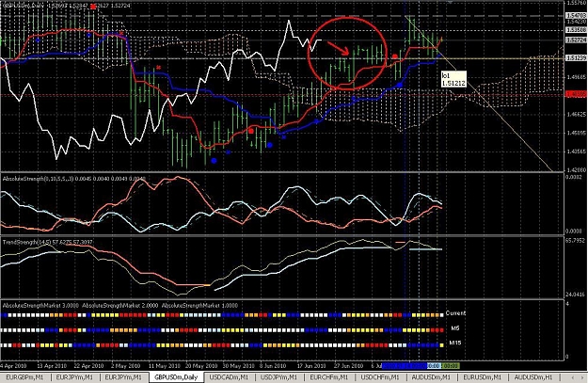
Task: Click the Current row label
Action: pyautogui.click(x=455, y=313)
